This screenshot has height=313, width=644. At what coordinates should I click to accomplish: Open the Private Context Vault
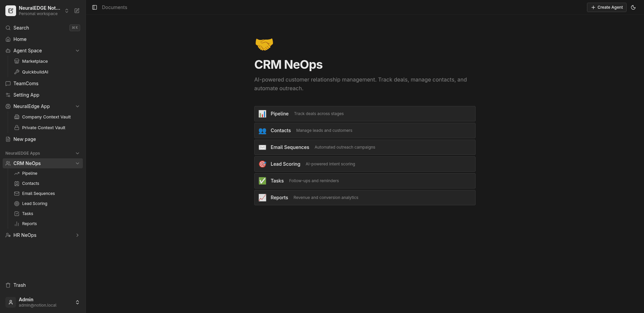[x=44, y=127]
